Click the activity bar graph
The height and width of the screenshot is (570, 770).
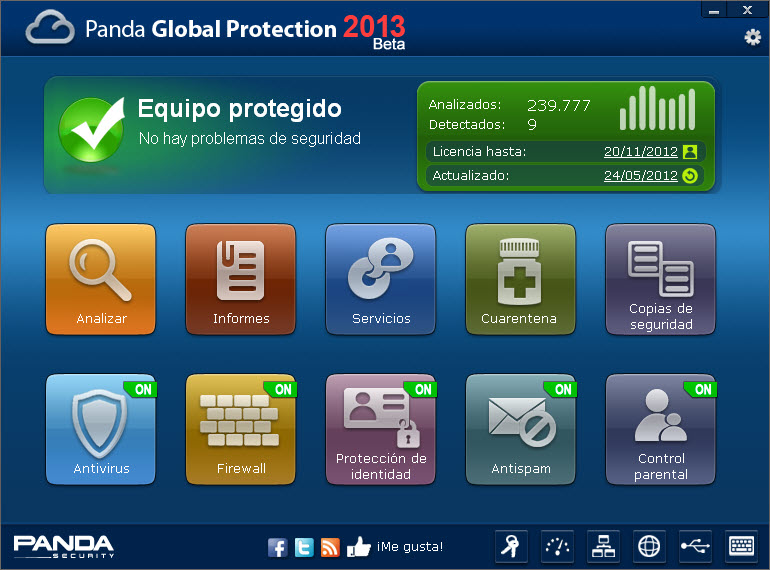[657, 108]
